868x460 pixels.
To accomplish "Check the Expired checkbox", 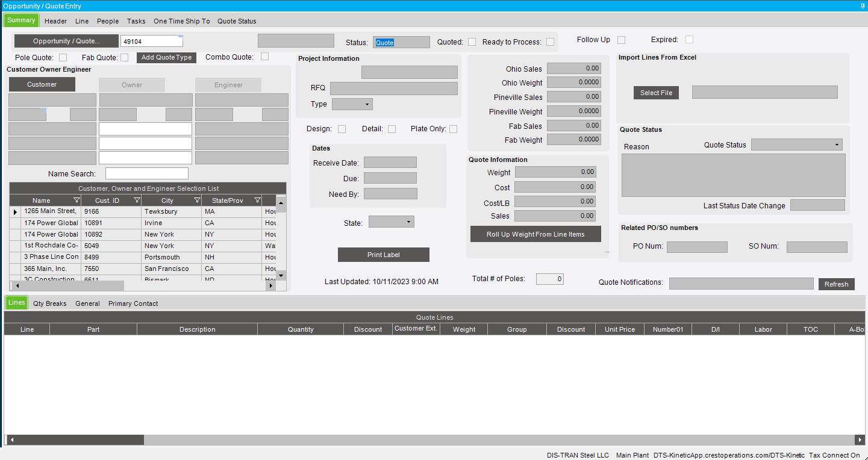I will point(689,40).
